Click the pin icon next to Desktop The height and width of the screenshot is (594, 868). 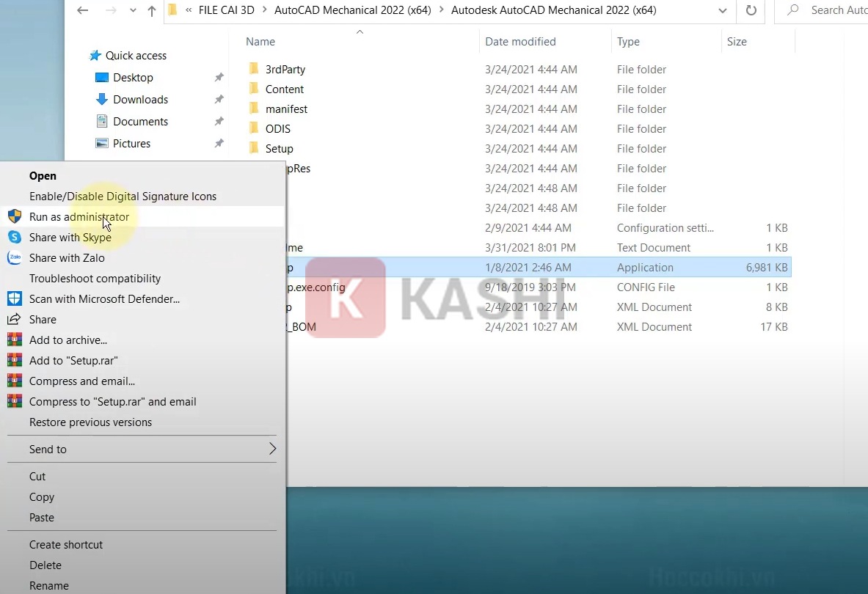point(218,77)
